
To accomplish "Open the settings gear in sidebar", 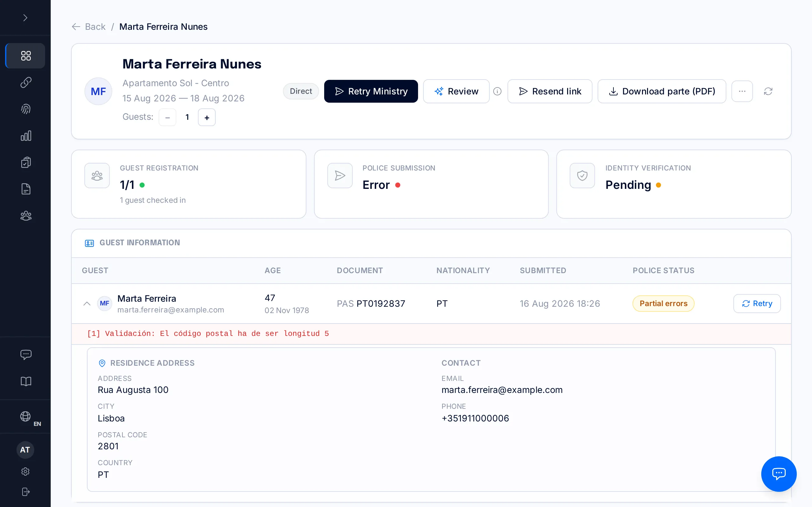I will [25, 472].
